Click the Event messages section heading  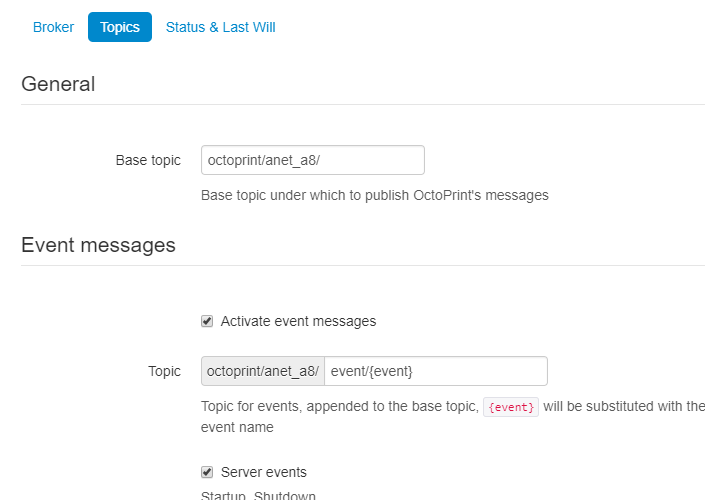click(98, 245)
